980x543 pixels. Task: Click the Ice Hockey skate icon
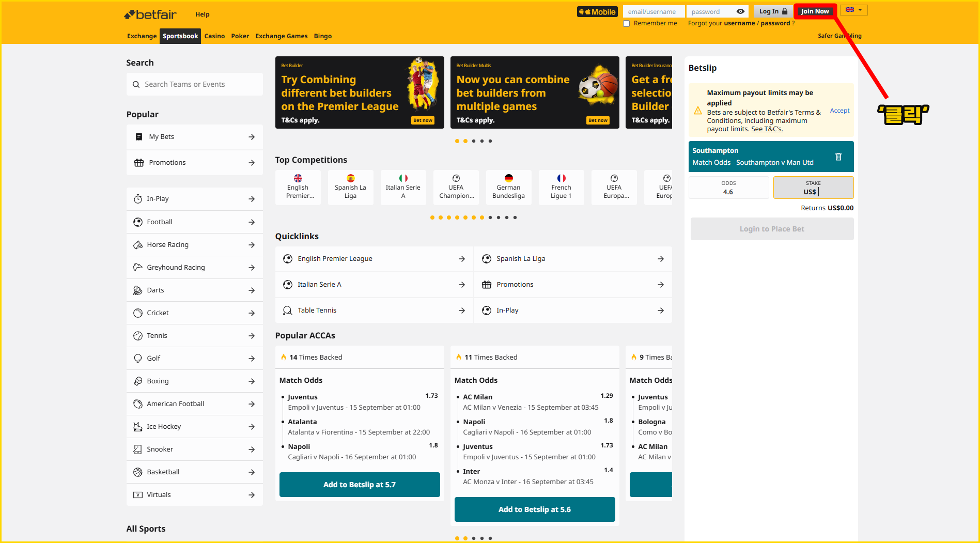coord(138,427)
